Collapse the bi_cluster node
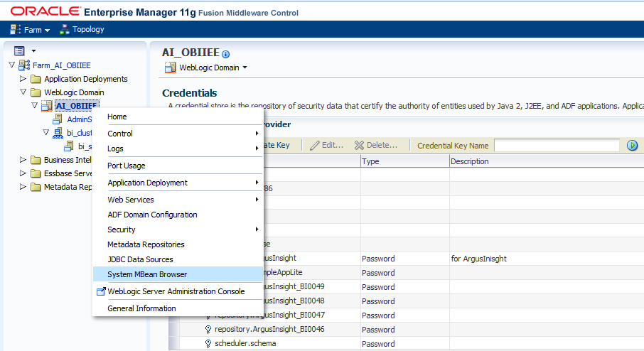 tap(46, 132)
